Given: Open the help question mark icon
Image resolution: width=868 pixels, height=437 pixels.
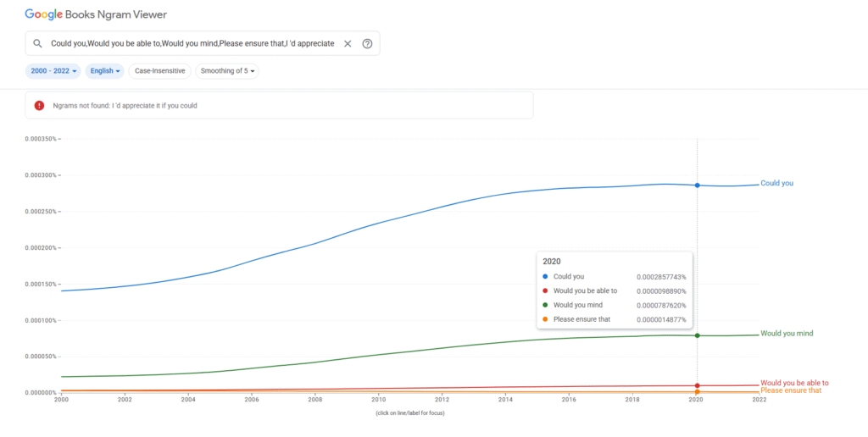Looking at the screenshot, I should click(x=367, y=44).
